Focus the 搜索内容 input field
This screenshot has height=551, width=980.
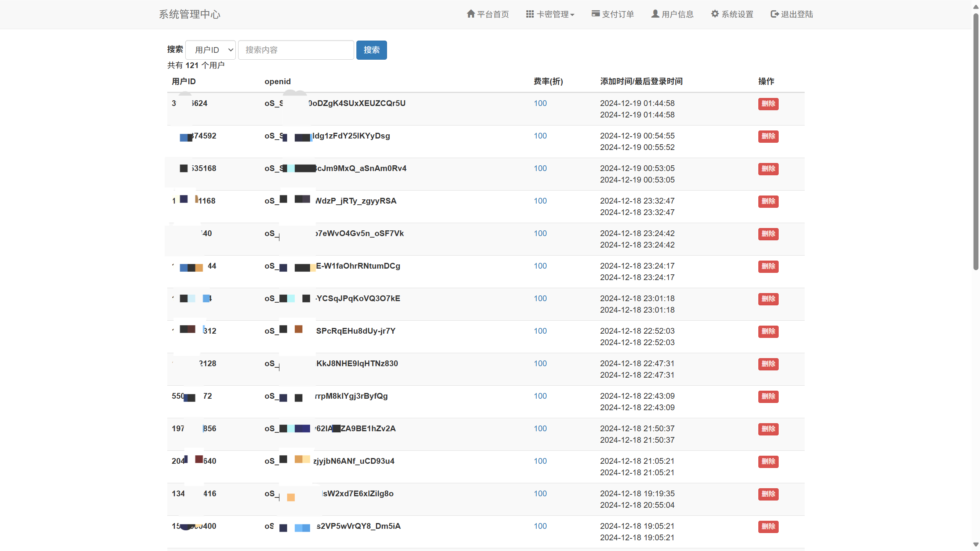pos(296,50)
